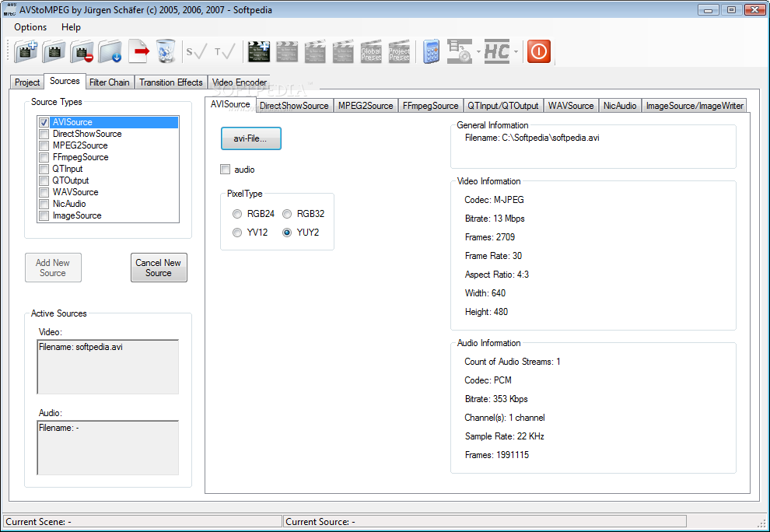Image resolution: width=770 pixels, height=532 pixels.
Task: Click inside the Active Sources Video box
Action: point(108,367)
